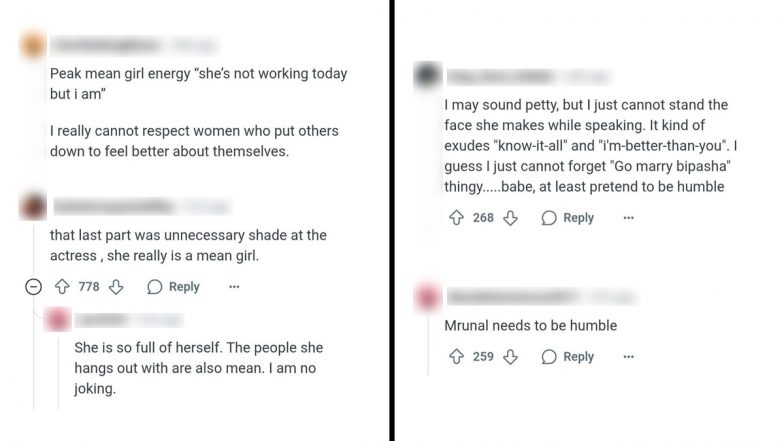Upvote the comment with 268 votes
Image resolution: width=784 pixels, height=441 pixels.
tap(456, 218)
